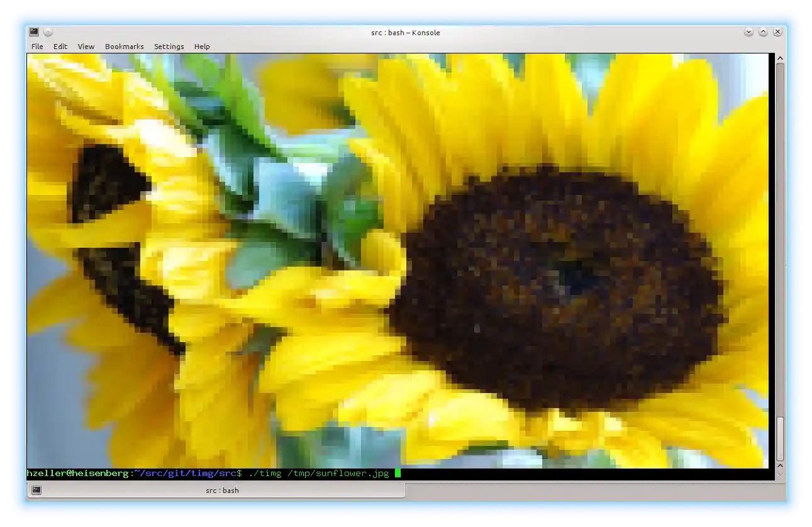The height and width of the screenshot is (527, 812).
Task: Click the terminal icon on the bash tab
Action: click(x=36, y=491)
